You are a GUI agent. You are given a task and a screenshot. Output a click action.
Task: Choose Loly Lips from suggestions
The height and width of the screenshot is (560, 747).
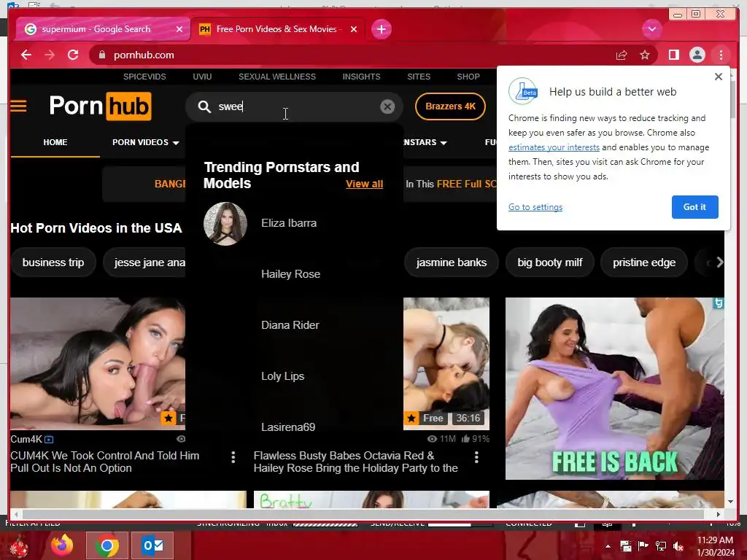pos(282,376)
